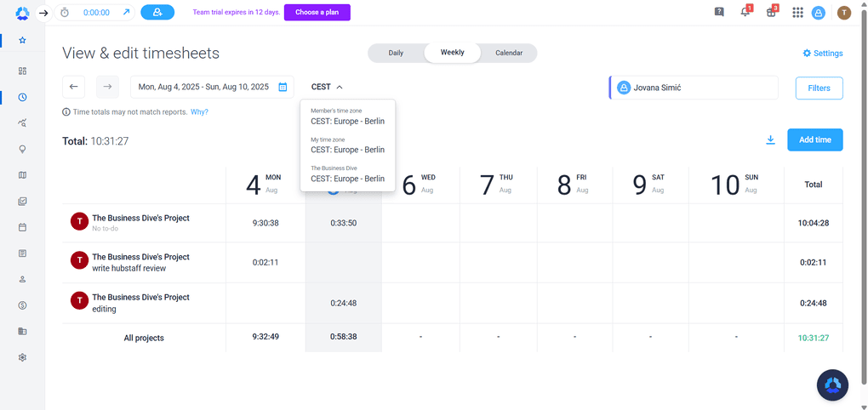The image size is (868, 410).
Task: Click the green 10:31:27 grand total
Action: tap(814, 338)
